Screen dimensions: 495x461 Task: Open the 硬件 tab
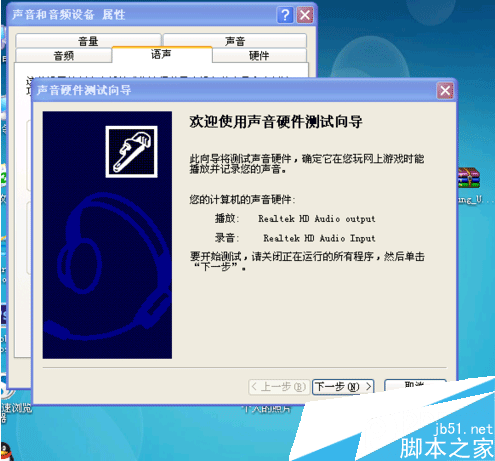(259, 55)
